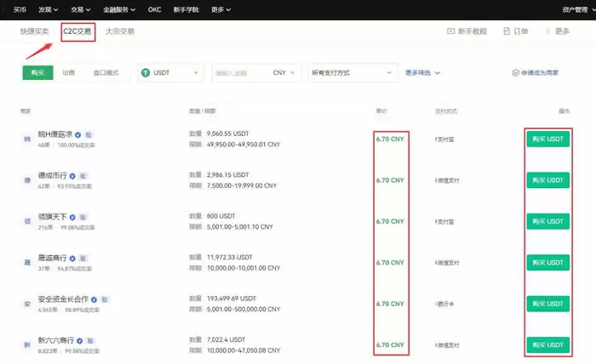
Task: Click 买币 in the top navigation bar
Action: [20, 9]
